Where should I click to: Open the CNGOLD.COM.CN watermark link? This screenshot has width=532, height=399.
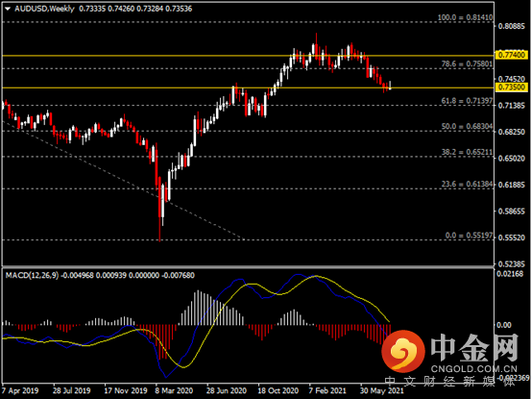point(473,369)
